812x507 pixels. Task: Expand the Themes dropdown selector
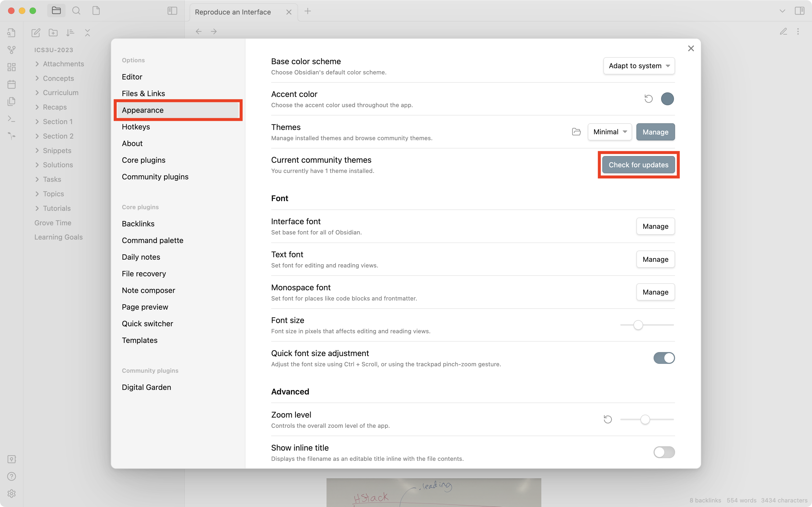(610, 131)
